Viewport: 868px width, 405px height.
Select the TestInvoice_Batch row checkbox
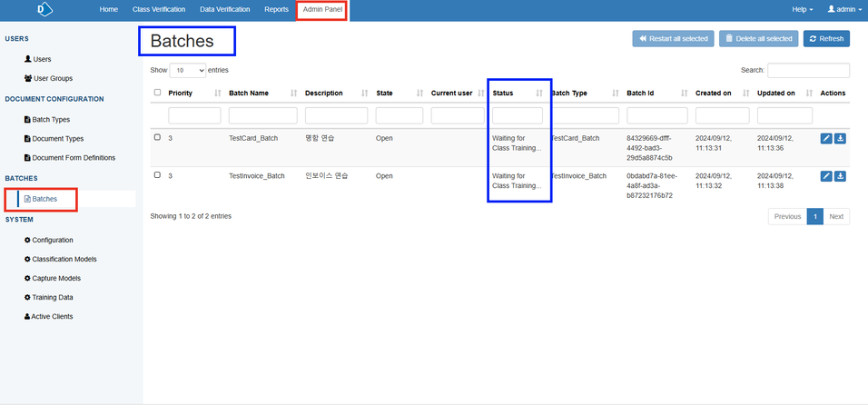tap(158, 175)
